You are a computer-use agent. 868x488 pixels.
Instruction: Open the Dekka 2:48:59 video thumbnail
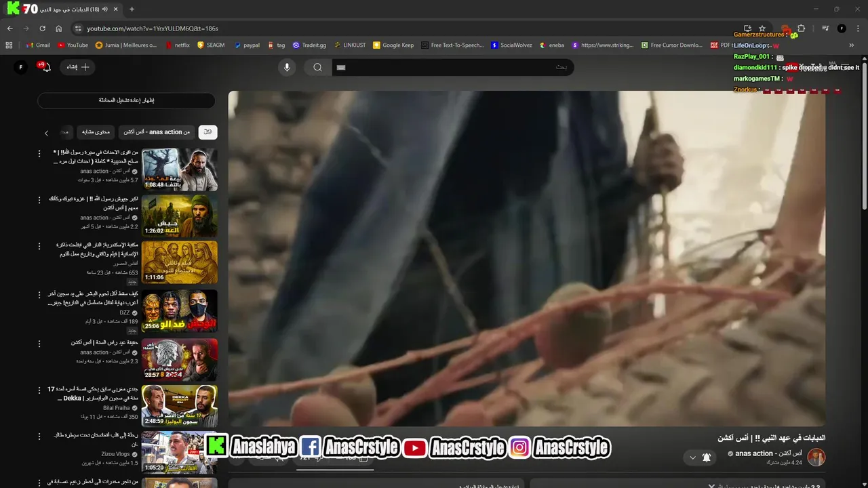tap(180, 405)
